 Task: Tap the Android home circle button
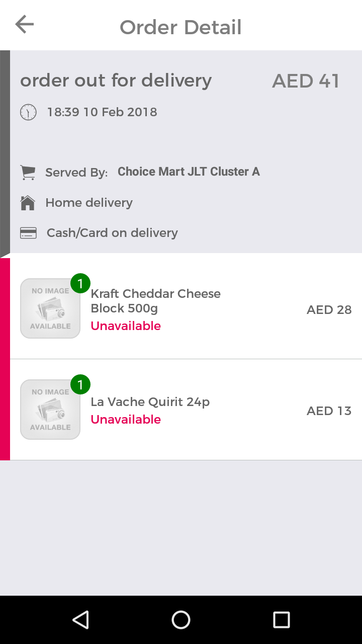(181, 620)
